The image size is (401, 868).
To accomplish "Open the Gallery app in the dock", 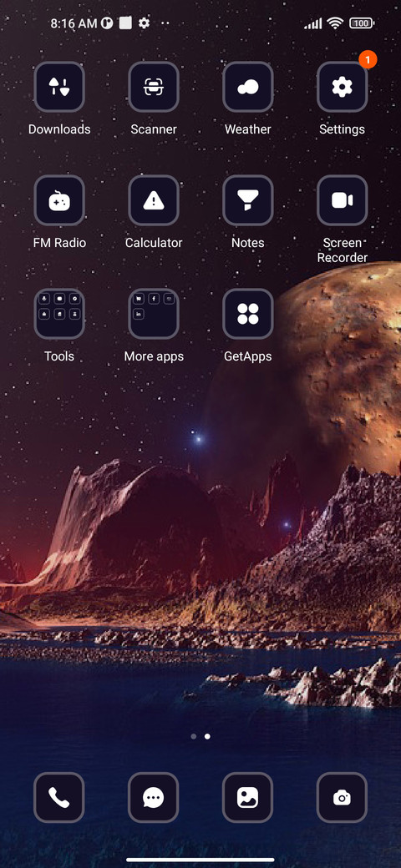I will (247, 798).
